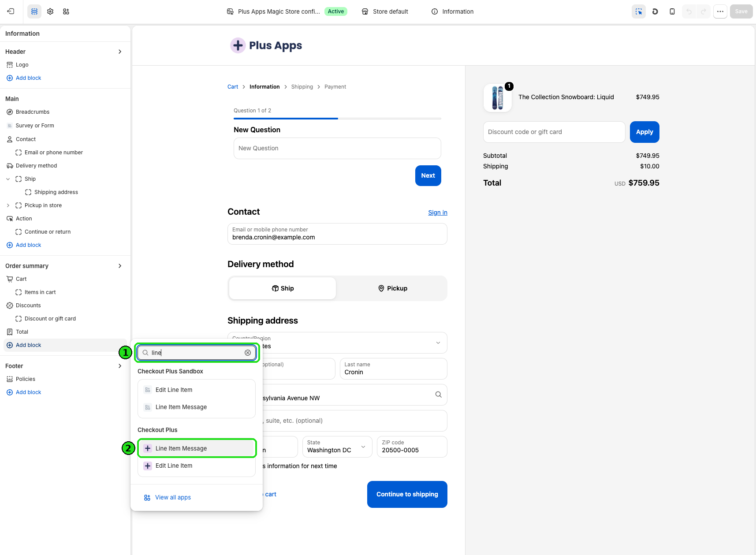Open the settings gear icon in the top bar

pos(50,11)
